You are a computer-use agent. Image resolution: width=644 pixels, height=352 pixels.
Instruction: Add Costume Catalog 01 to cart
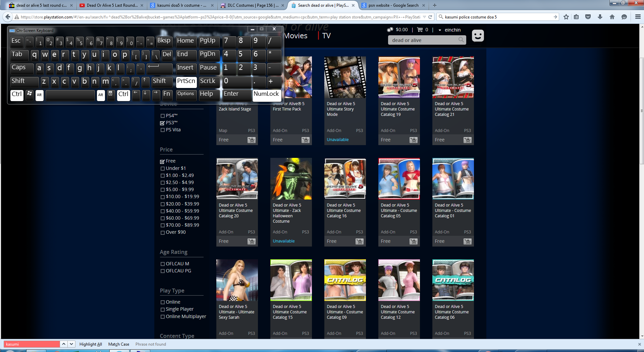[467, 241]
